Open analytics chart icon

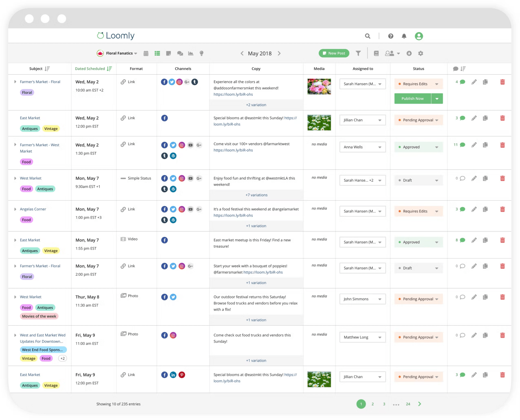point(191,53)
